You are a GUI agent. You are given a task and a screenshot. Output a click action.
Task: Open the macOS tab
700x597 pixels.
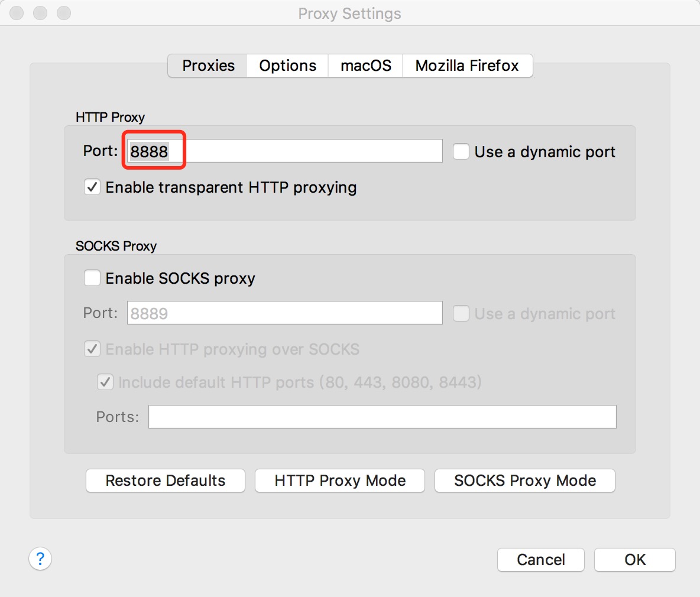pos(365,66)
